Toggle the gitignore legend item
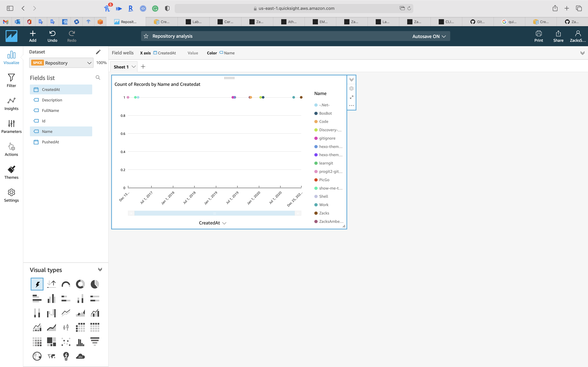 (x=327, y=138)
